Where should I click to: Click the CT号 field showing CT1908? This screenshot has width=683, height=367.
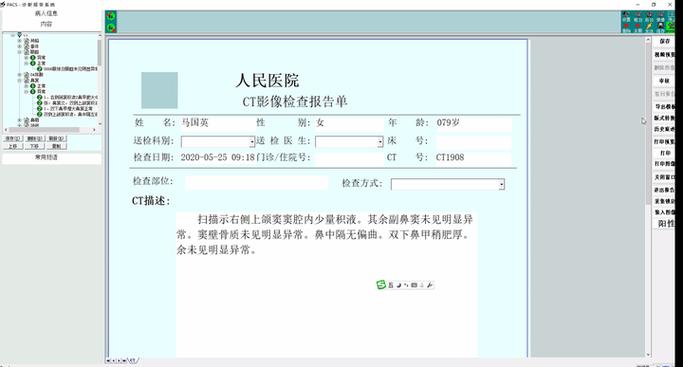coord(473,158)
